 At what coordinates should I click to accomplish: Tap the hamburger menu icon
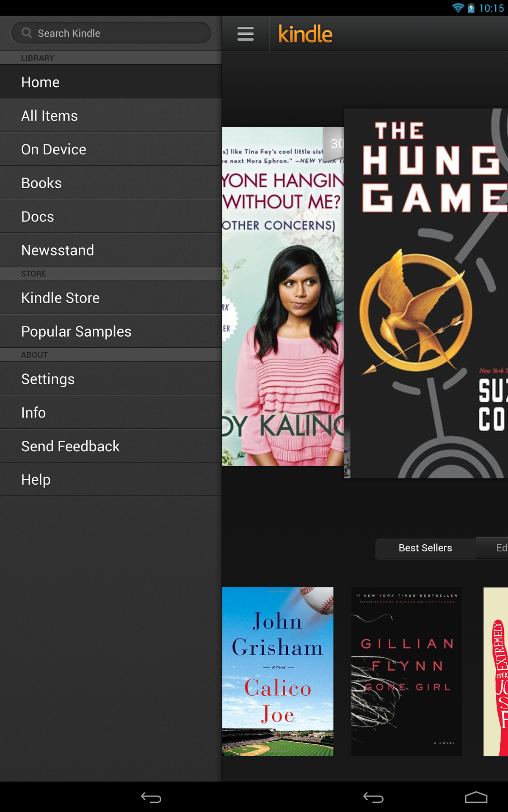[246, 33]
